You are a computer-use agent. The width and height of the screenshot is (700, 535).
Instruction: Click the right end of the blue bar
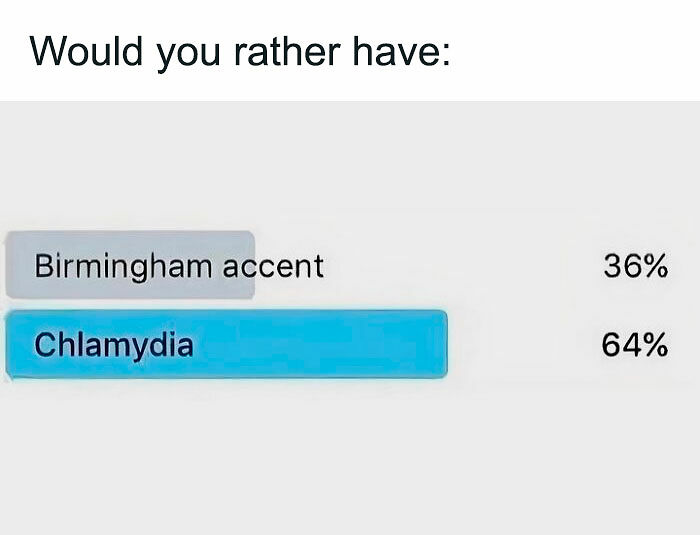tap(438, 345)
